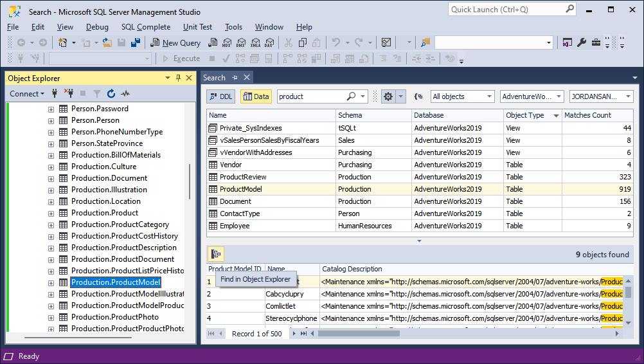Screen dimensions: 644x364
Task: Close the Search tab
Action: point(246,78)
